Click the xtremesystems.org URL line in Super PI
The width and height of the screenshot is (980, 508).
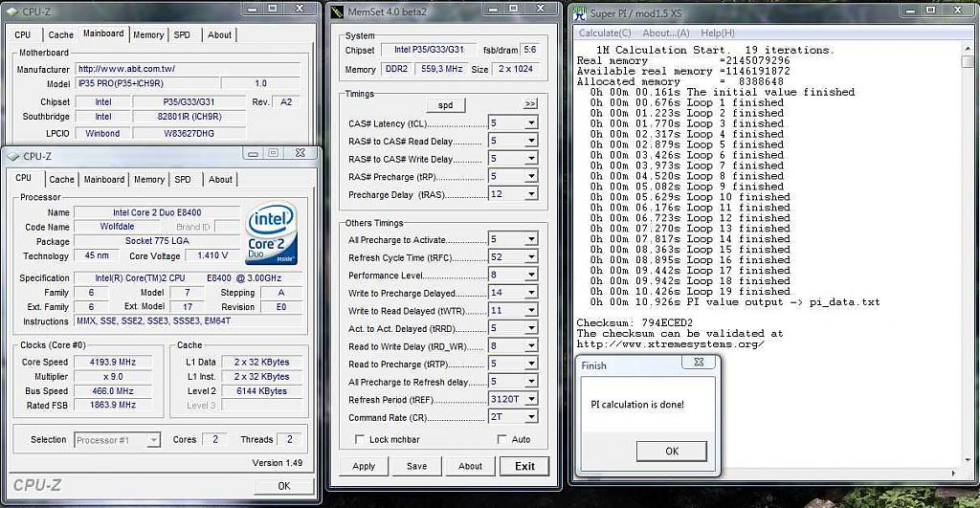[670, 344]
